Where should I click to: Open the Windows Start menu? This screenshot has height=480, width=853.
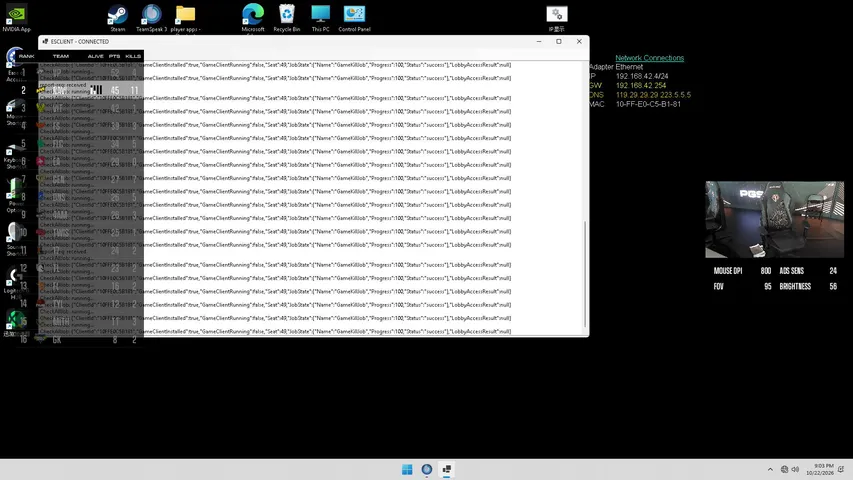[x=407, y=469]
